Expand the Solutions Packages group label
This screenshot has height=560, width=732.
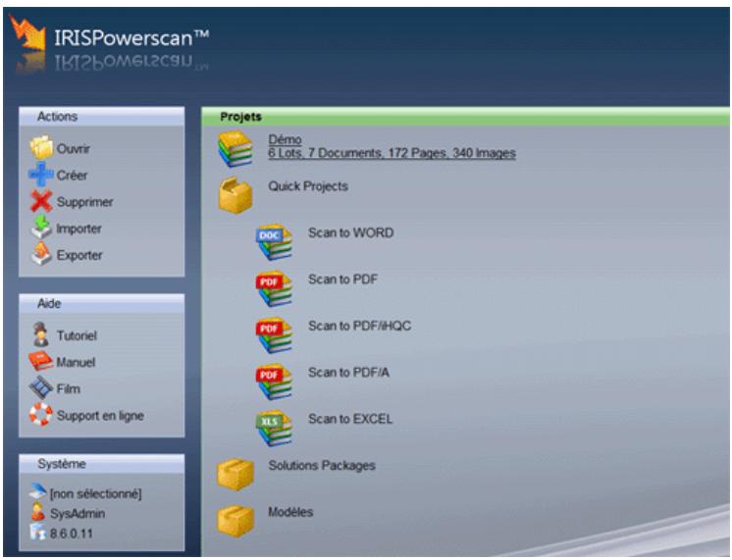click(322, 465)
